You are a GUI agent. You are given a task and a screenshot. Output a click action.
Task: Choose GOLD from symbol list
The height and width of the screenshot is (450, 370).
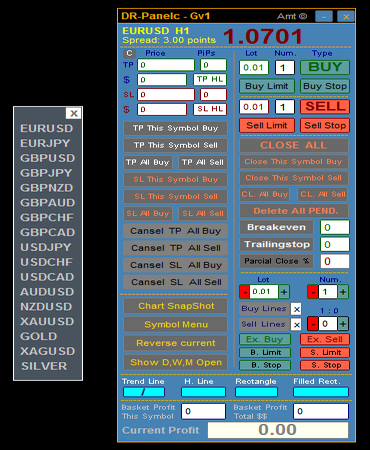coord(39,336)
